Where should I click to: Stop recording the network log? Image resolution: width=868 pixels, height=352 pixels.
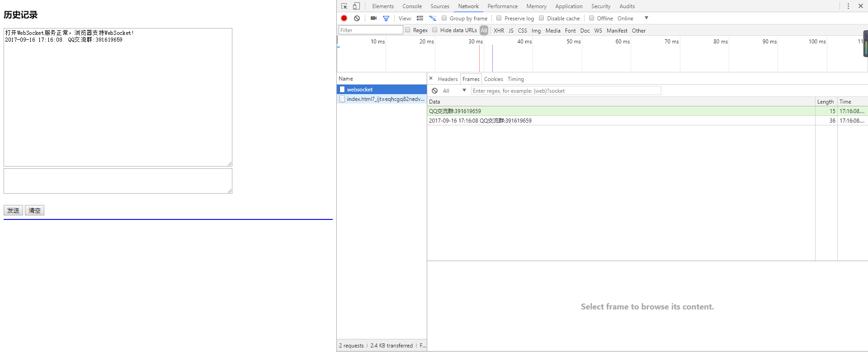point(344,18)
